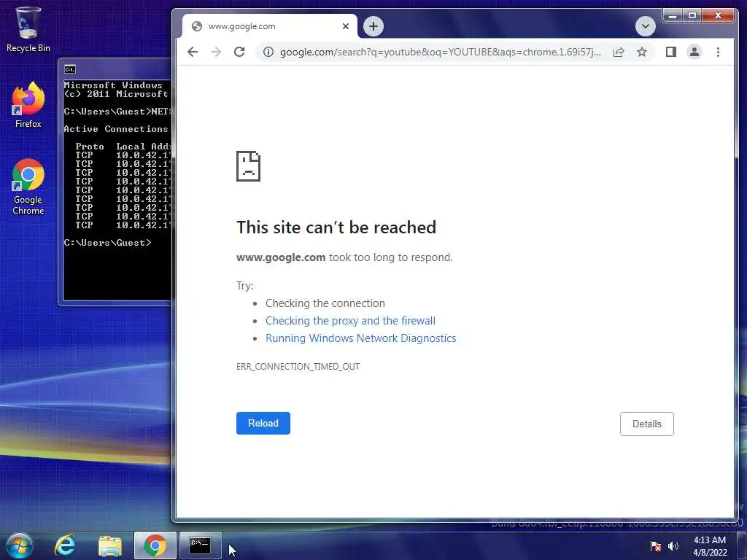Select ERR_CONNECTION_TIMED_OUT error code text

(298, 367)
